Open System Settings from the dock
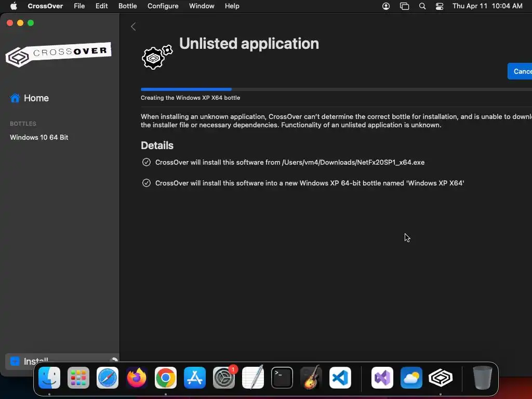The height and width of the screenshot is (399, 532). pos(224,378)
